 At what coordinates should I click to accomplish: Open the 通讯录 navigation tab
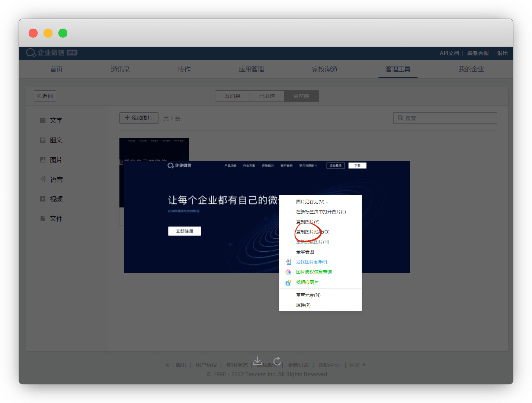click(x=120, y=69)
